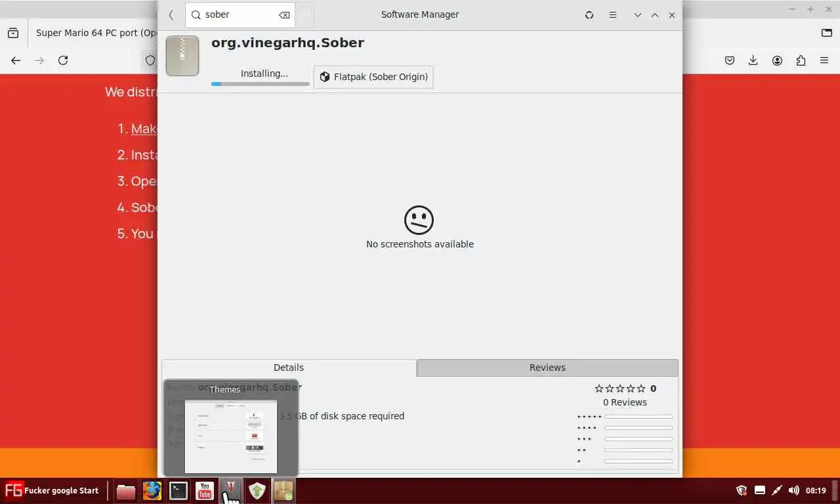This screenshot has height=504, width=840.
Task: Go back in the Firefox browser
Action: point(16,60)
